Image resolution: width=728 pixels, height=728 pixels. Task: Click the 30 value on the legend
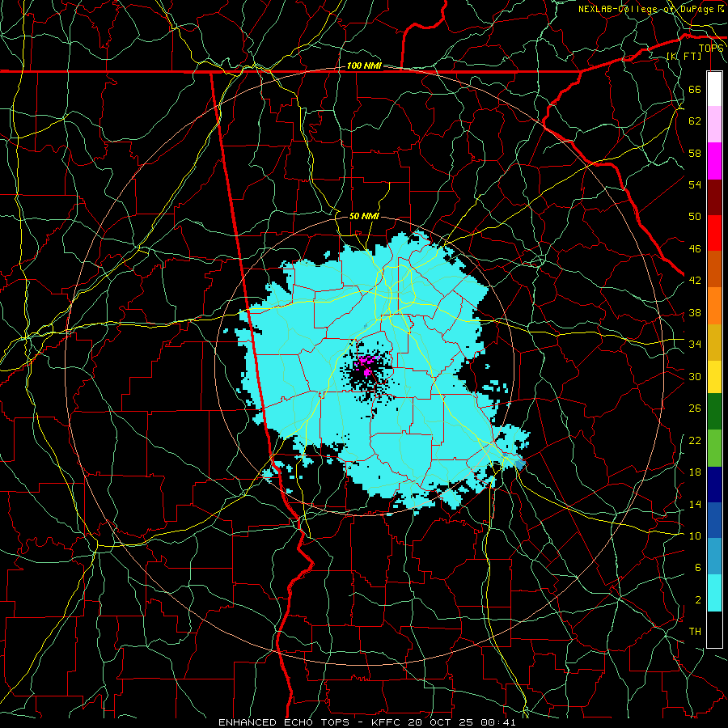[695, 376]
